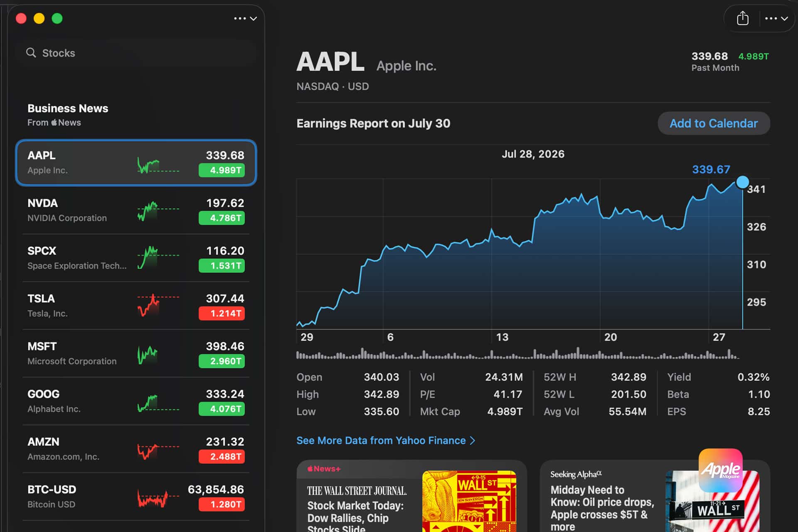This screenshot has height=532, width=798.
Task: Select NVDA NVIDIA Corporation in the watchlist
Action: pos(136,210)
